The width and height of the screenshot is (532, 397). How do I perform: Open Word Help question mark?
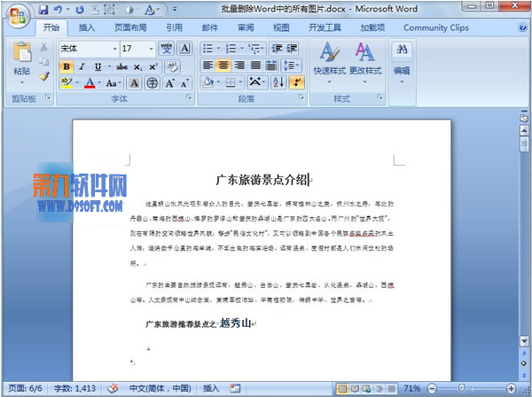pos(522,27)
